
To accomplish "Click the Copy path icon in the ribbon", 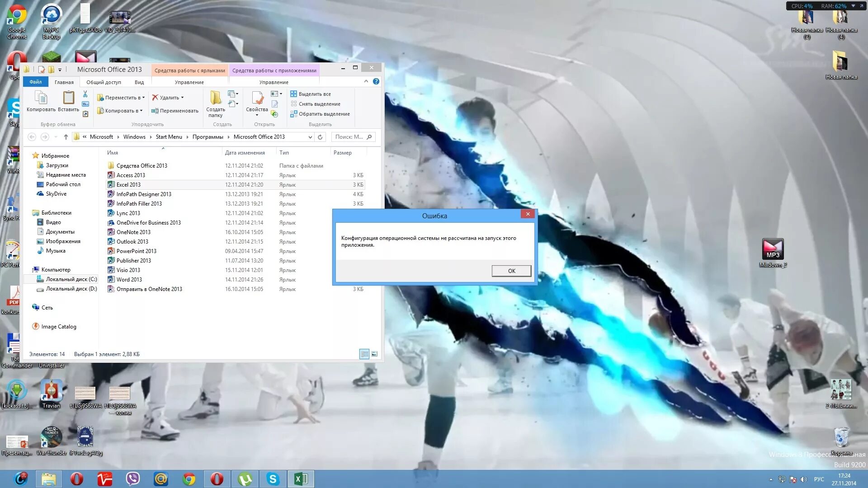I will click(x=85, y=104).
